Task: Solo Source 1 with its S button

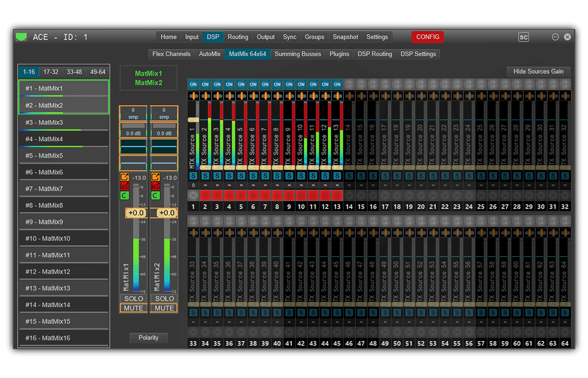Action: tap(193, 175)
